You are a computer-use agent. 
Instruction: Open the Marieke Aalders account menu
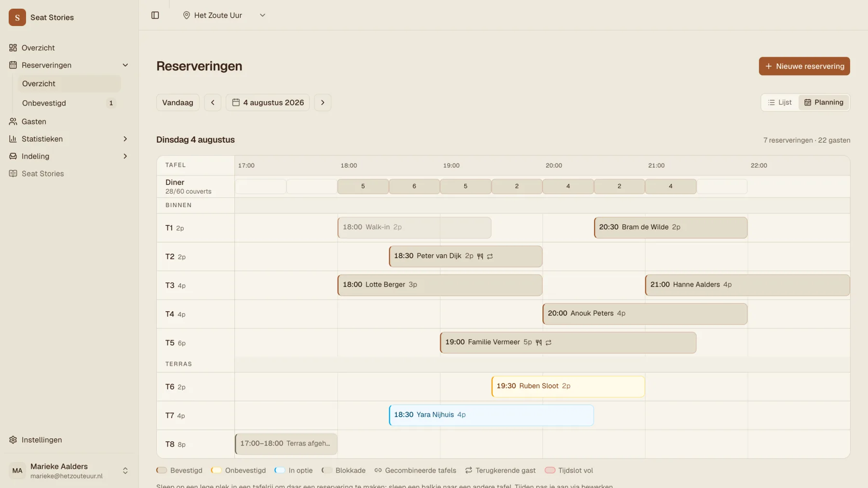69,471
